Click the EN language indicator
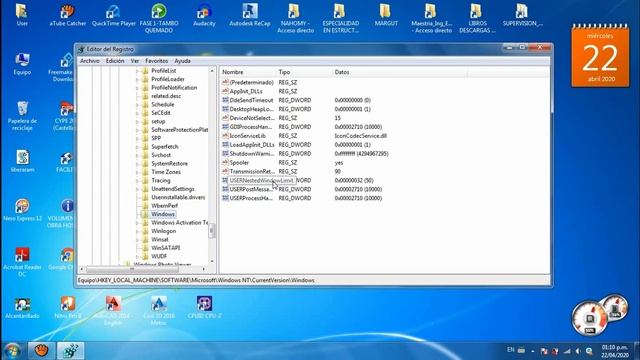The height and width of the screenshot is (360, 640). [510, 350]
